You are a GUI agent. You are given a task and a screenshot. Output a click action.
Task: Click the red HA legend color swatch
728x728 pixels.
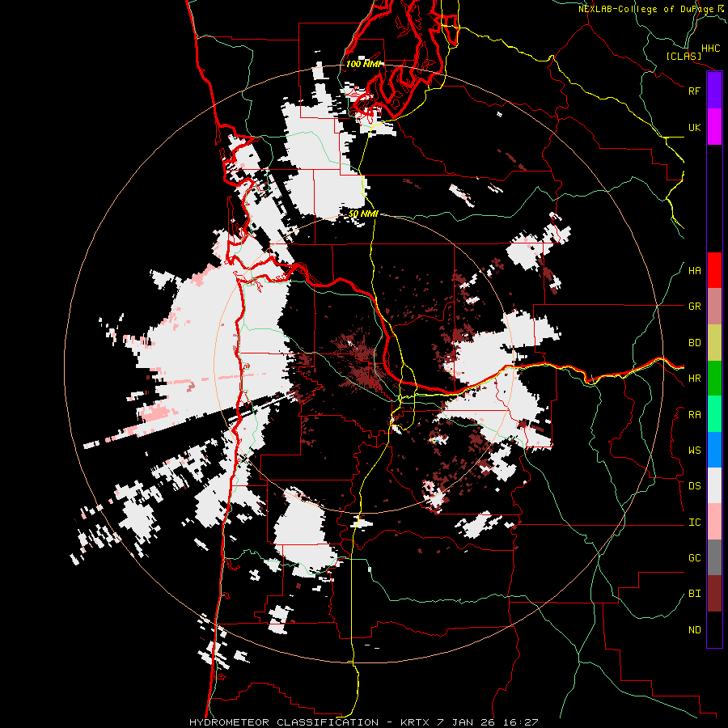point(714,270)
